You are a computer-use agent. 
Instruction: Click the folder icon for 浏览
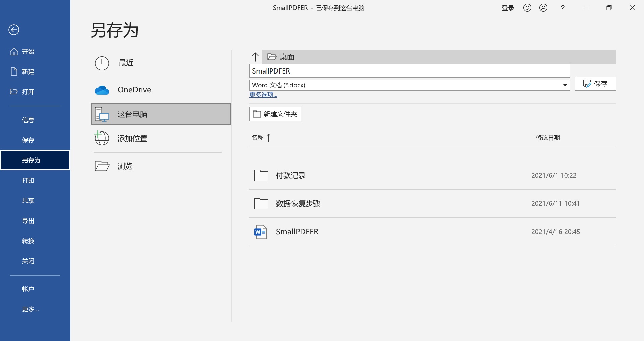tap(102, 166)
